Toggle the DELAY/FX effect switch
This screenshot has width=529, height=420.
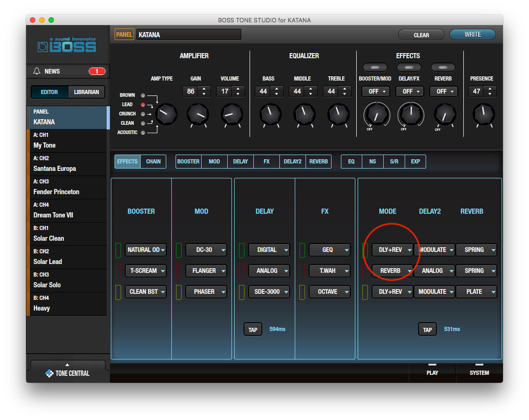click(x=409, y=67)
